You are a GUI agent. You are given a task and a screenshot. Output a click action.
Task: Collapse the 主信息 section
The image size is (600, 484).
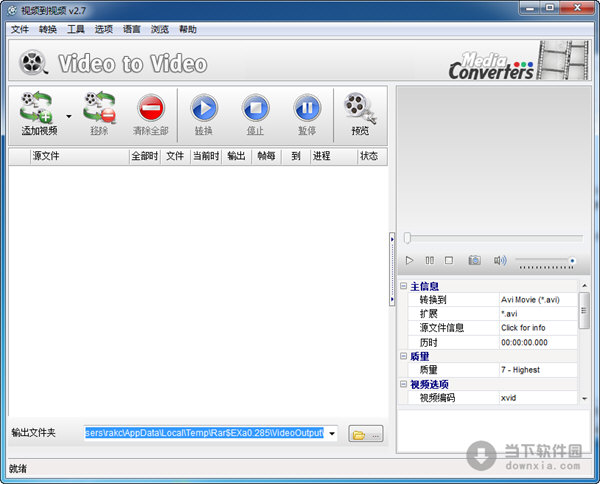(x=403, y=286)
